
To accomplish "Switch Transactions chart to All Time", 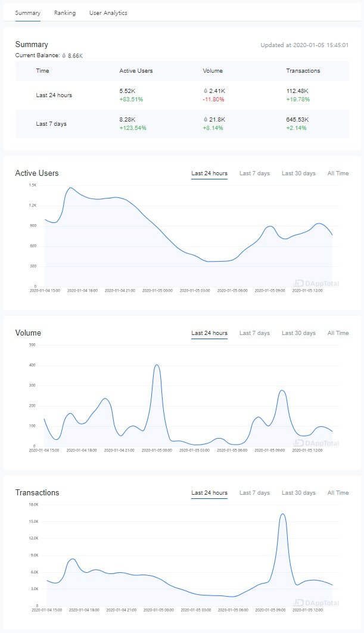I will point(338,493).
